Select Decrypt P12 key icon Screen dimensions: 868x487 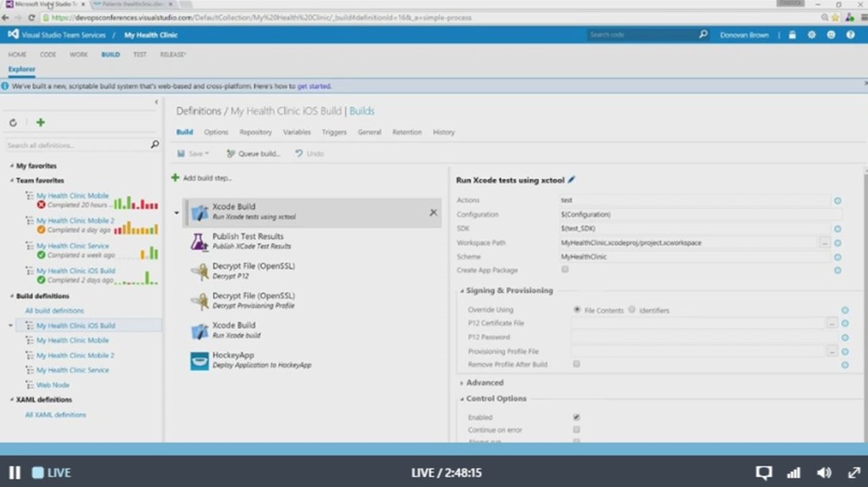(x=198, y=271)
